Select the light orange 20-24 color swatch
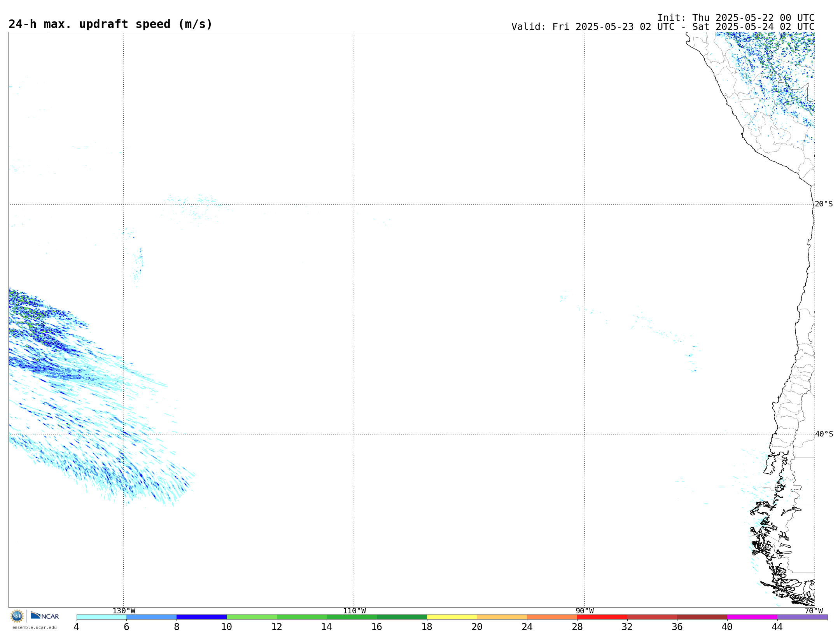This screenshot has height=632, width=840. (x=502, y=617)
